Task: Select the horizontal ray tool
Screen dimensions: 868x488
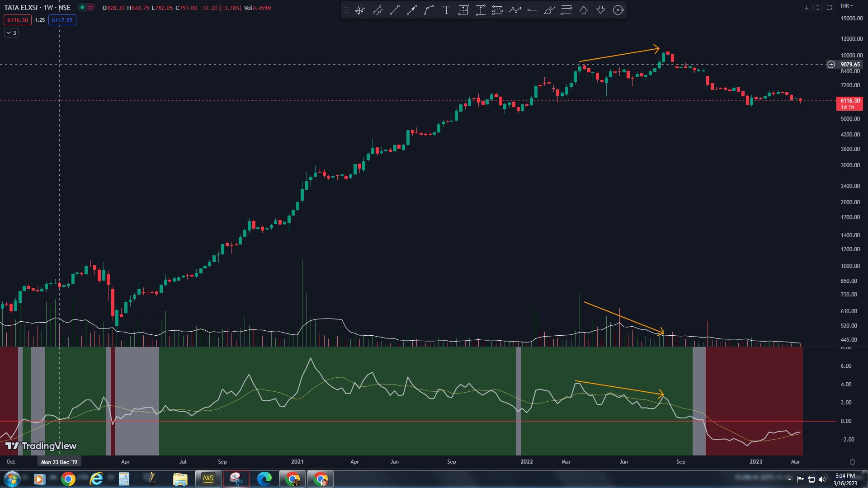Action: [x=532, y=10]
